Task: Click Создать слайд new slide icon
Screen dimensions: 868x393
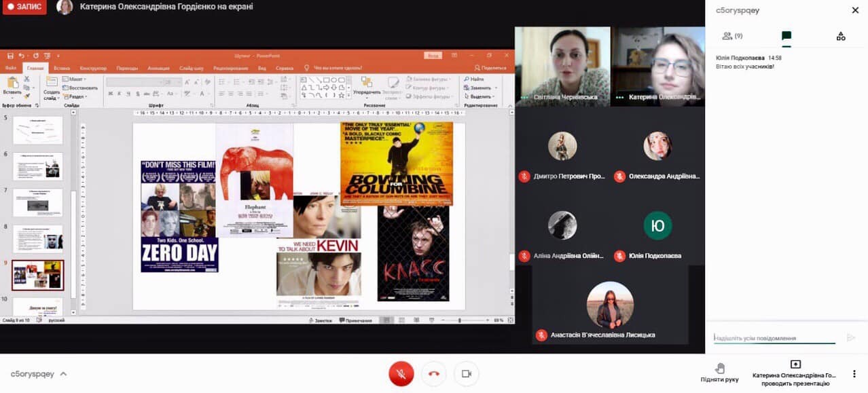Action: (x=52, y=81)
